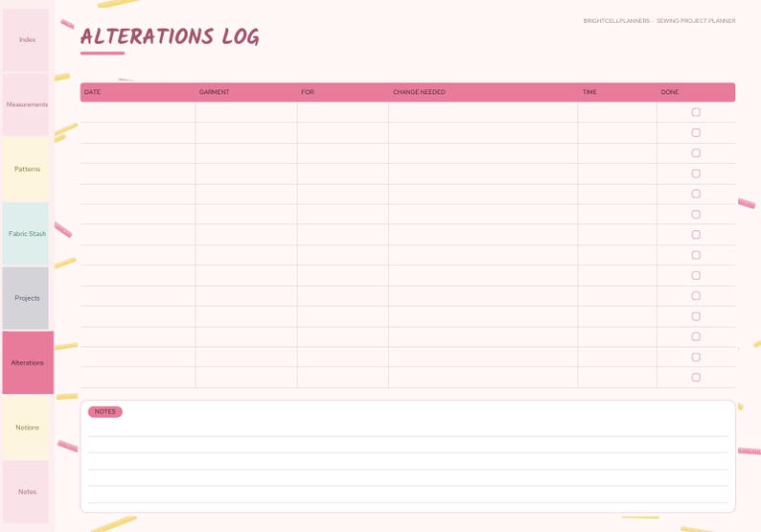Click the NOTES label pill
Viewport: 761px width, 532px height.
105,411
